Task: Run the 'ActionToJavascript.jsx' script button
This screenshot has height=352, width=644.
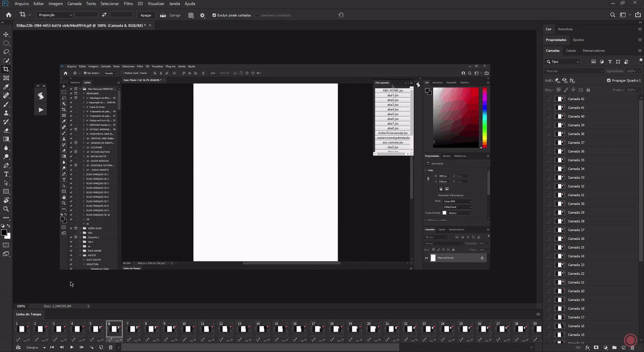Action: [x=392, y=132]
